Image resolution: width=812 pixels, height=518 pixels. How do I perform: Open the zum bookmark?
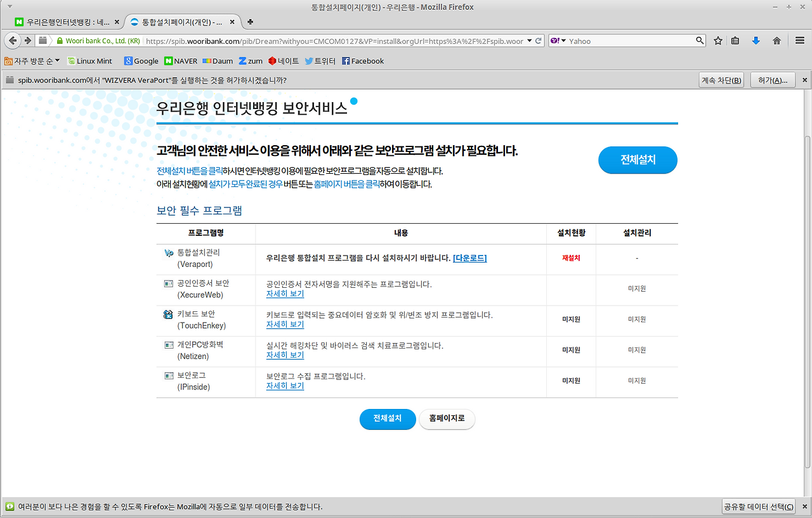click(x=251, y=61)
